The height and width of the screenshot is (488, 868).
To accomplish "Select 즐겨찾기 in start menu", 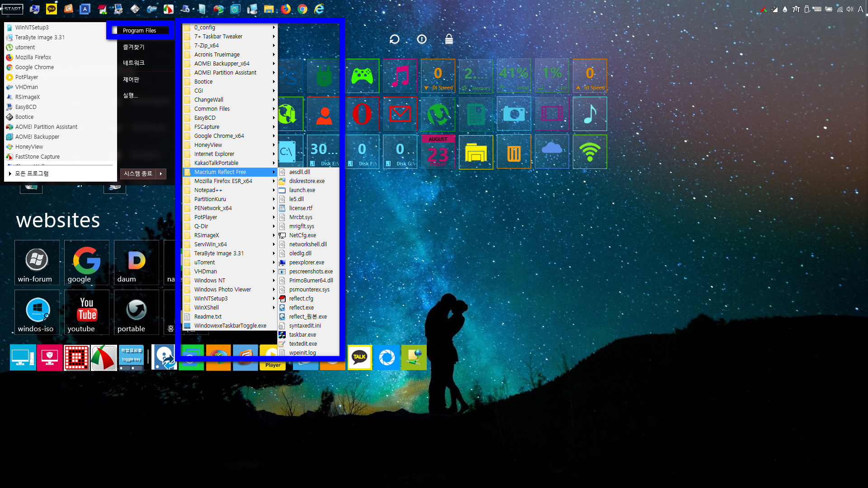I will pos(134,47).
